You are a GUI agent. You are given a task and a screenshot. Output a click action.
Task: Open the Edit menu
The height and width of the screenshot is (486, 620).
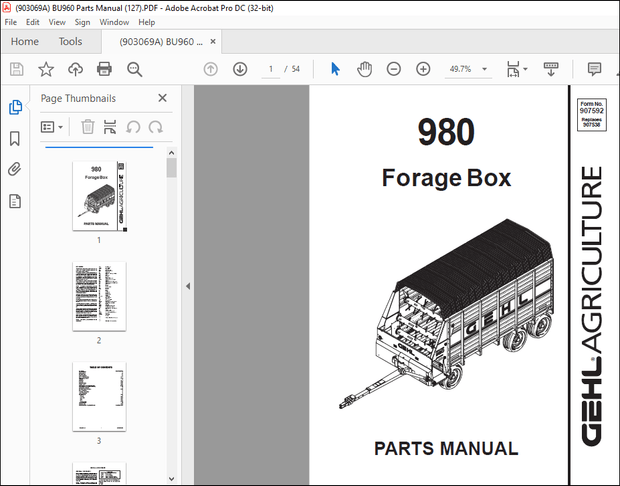pyautogui.click(x=32, y=22)
